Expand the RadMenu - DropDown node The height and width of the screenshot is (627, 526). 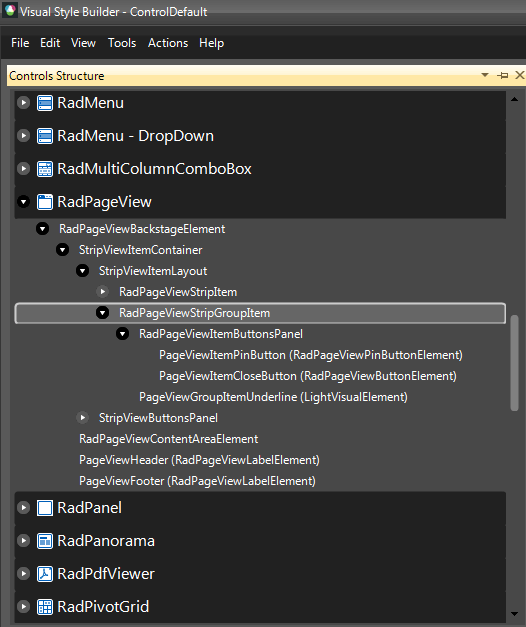pyautogui.click(x=24, y=136)
